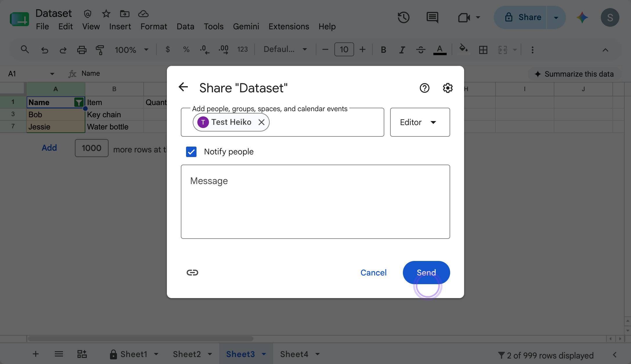Switch to Sheet4 tab
Image resolution: width=631 pixels, height=364 pixels.
(294, 354)
